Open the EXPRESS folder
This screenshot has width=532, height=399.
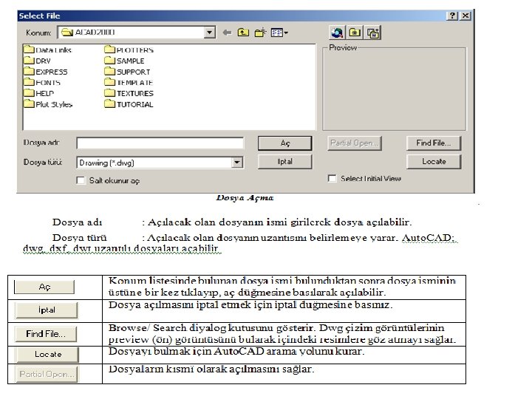click(46, 72)
